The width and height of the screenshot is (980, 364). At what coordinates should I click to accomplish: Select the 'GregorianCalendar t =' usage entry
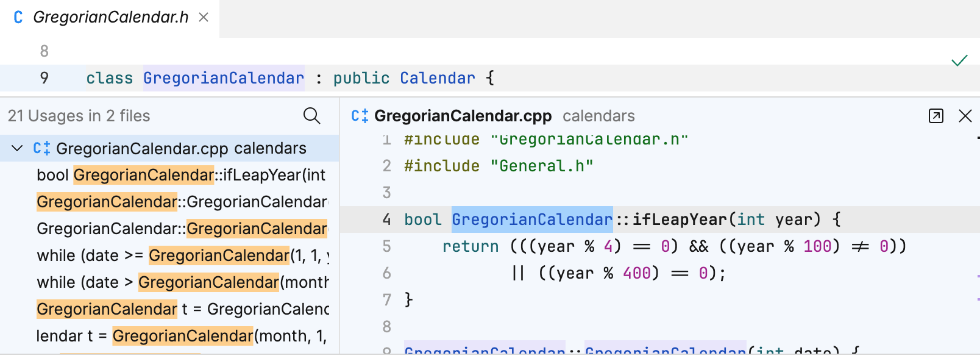pos(182,309)
